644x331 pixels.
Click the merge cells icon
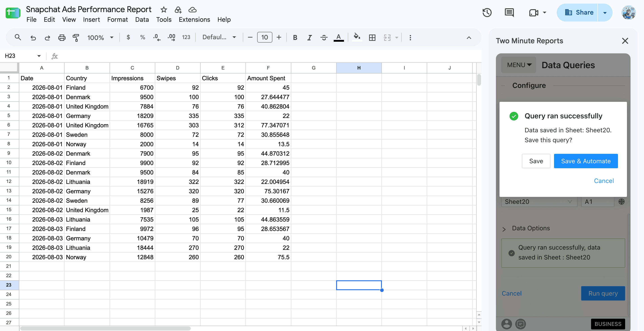point(387,37)
